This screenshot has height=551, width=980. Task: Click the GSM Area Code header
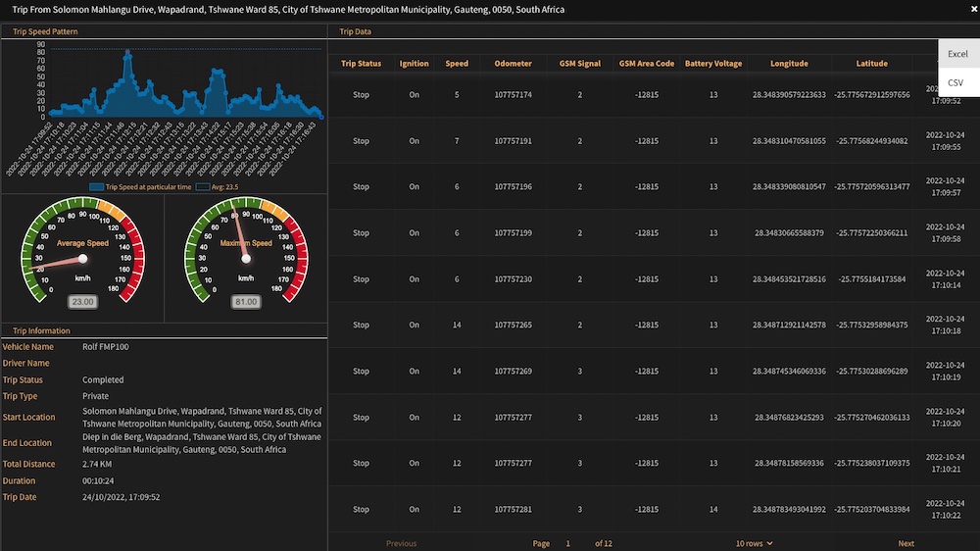coord(647,64)
